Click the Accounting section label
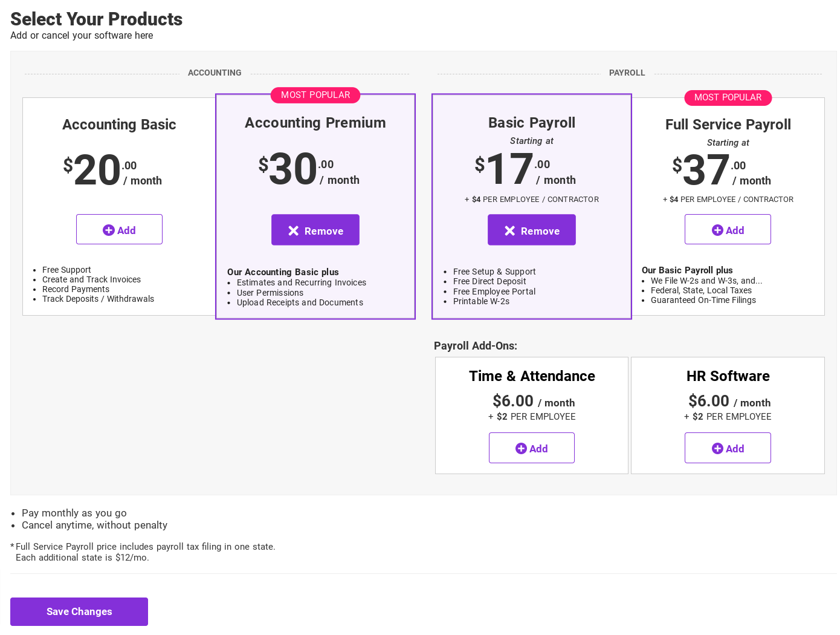 (215, 73)
